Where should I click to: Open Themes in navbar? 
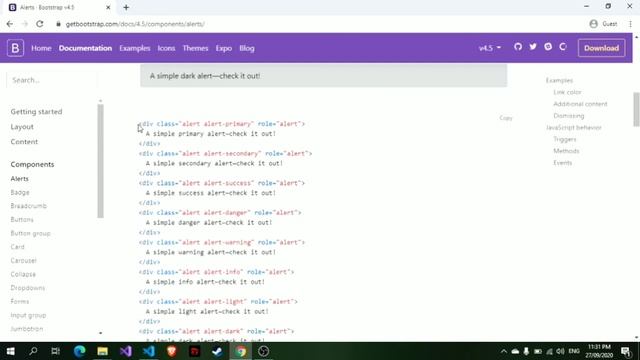(195, 48)
